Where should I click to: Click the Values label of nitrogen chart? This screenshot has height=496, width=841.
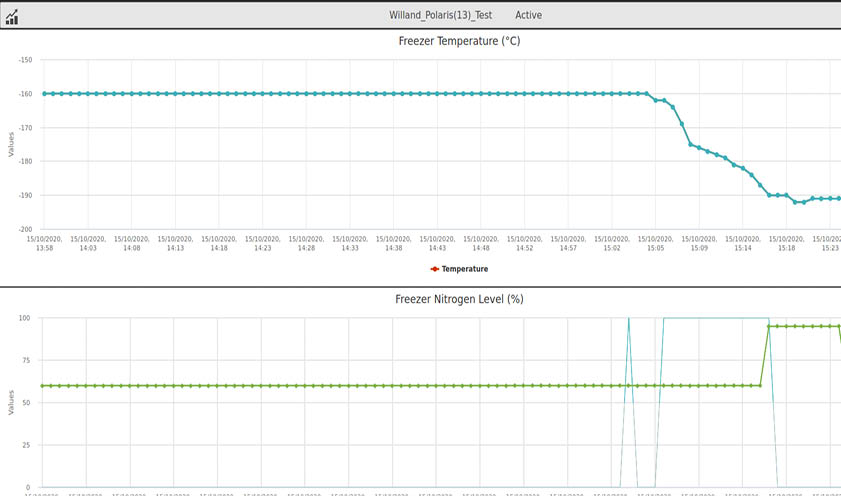point(11,403)
